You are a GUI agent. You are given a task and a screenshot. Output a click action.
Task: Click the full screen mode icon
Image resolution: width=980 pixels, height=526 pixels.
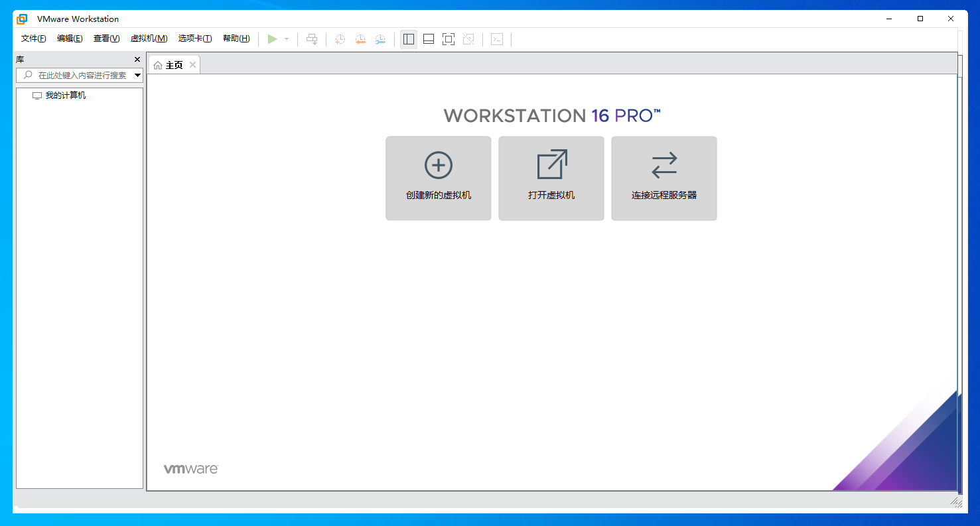pyautogui.click(x=449, y=39)
